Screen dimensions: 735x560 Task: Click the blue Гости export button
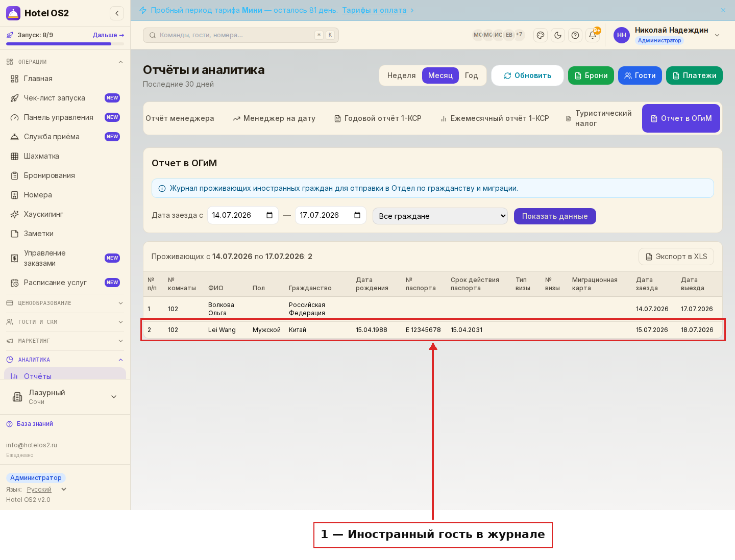click(x=640, y=75)
